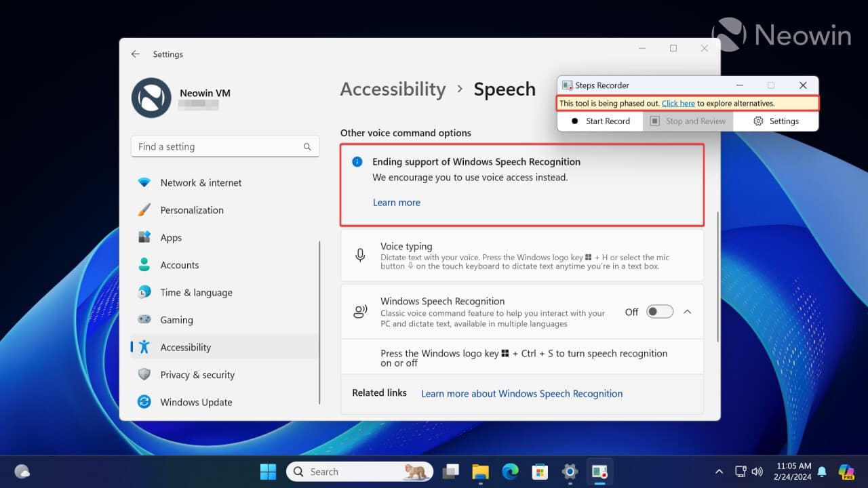This screenshot has height=488, width=868.
Task: Select the Gaming icon in settings sidebar
Action: click(144, 319)
